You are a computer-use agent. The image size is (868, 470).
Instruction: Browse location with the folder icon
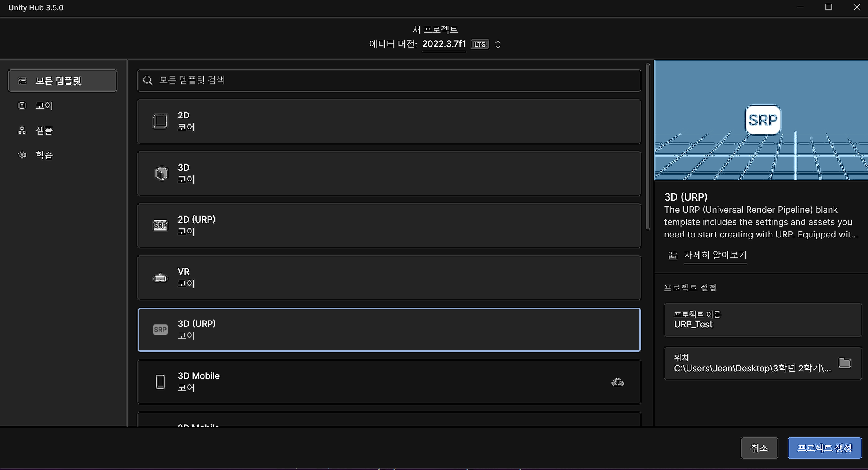point(844,363)
